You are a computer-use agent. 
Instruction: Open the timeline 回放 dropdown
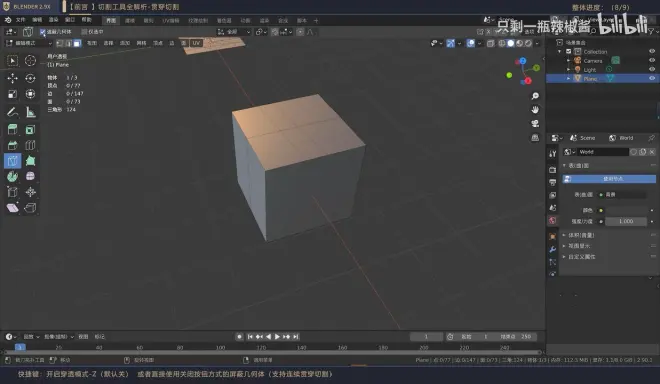click(31, 337)
